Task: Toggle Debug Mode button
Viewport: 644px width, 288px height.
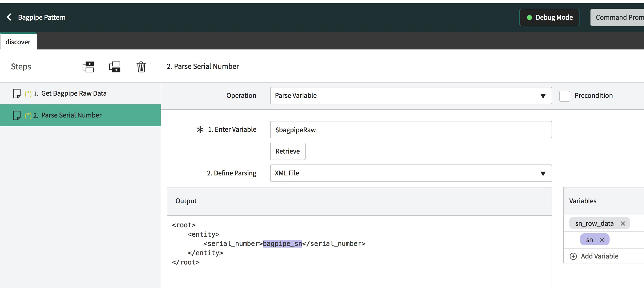Action: click(x=549, y=17)
